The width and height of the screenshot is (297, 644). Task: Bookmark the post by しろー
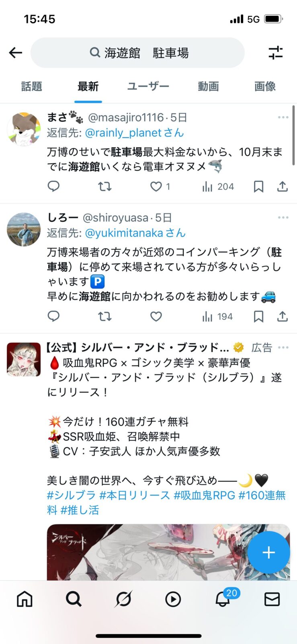pyautogui.click(x=258, y=317)
